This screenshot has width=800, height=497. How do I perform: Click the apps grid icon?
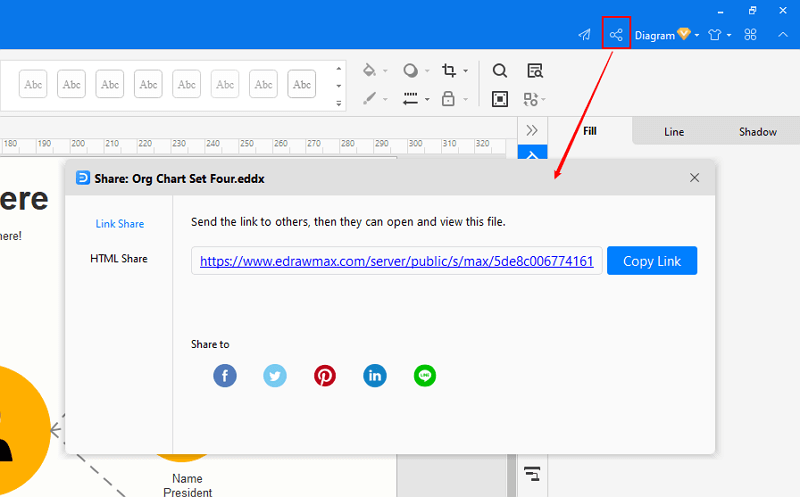(750, 35)
